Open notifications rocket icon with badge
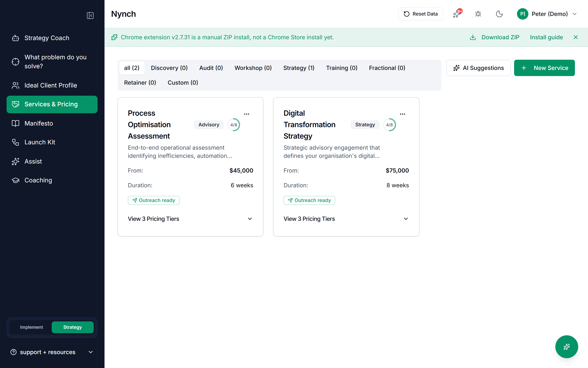Viewport: 588px width, 368px height. (x=457, y=14)
